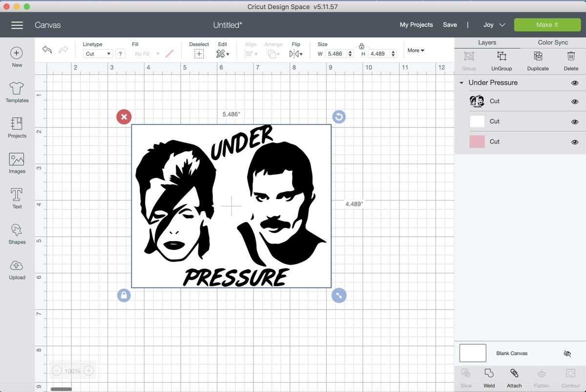Click the Upload icon
Image resolution: width=586 pixels, height=392 pixels.
(17, 266)
